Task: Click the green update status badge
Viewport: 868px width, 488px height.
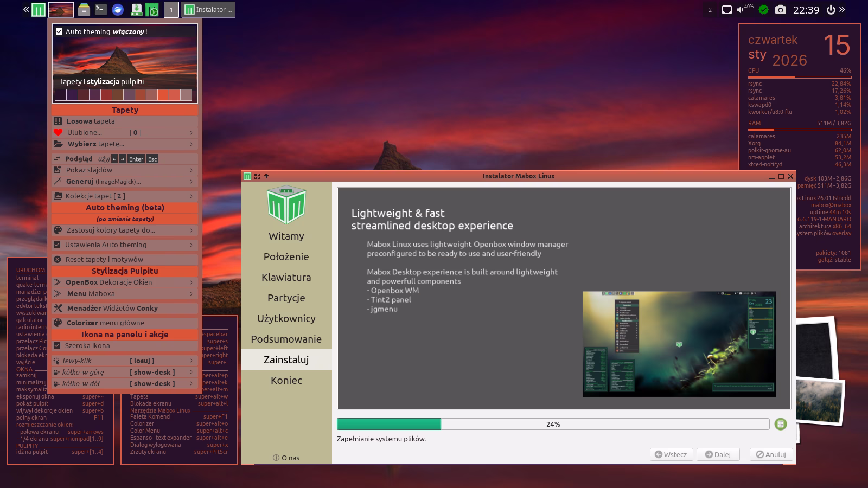Action: (x=763, y=10)
